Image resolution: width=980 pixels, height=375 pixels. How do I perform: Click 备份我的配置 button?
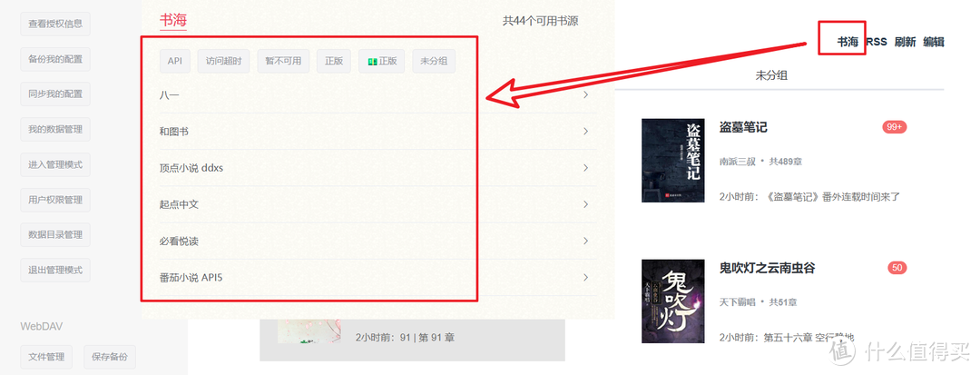pyautogui.click(x=55, y=59)
